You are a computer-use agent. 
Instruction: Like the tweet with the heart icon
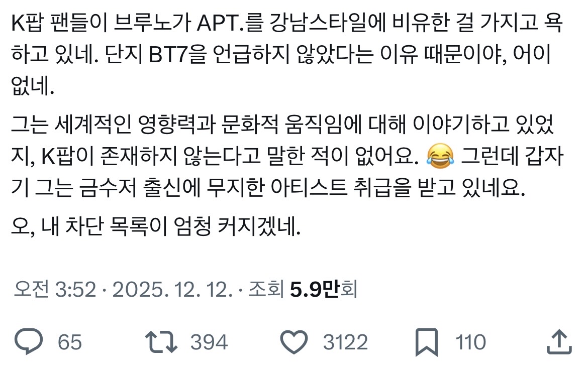[294, 342]
